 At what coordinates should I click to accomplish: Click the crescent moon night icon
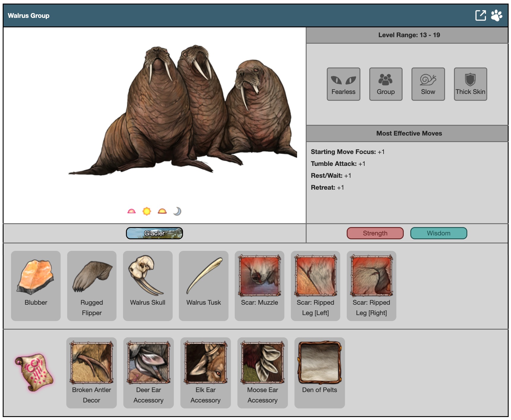click(x=177, y=211)
